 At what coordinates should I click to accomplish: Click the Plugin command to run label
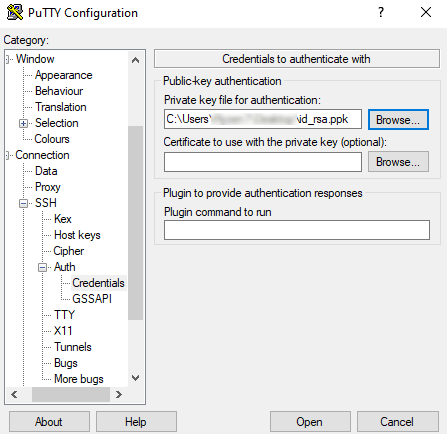(x=218, y=212)
